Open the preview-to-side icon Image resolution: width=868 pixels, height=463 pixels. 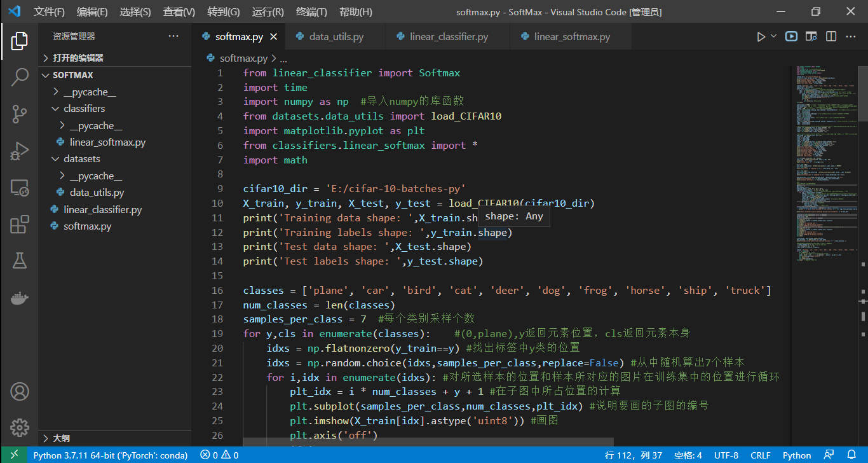pyautogui.click(x=811, y=37)
